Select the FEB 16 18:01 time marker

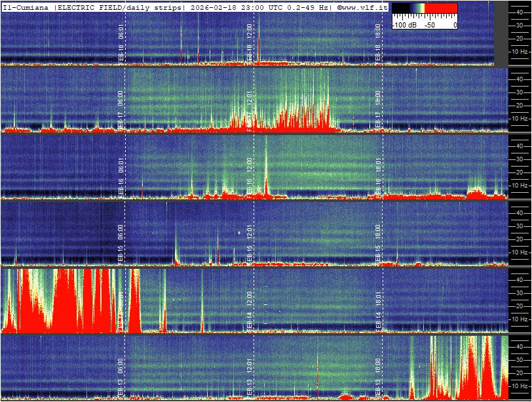(x=377, y=175)
